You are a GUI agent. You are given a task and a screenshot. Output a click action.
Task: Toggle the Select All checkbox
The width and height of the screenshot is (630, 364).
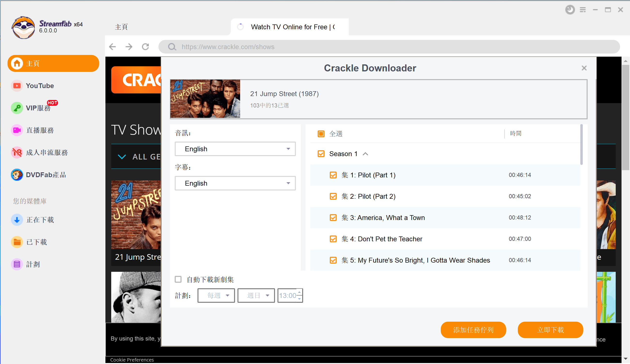point(321,134)
